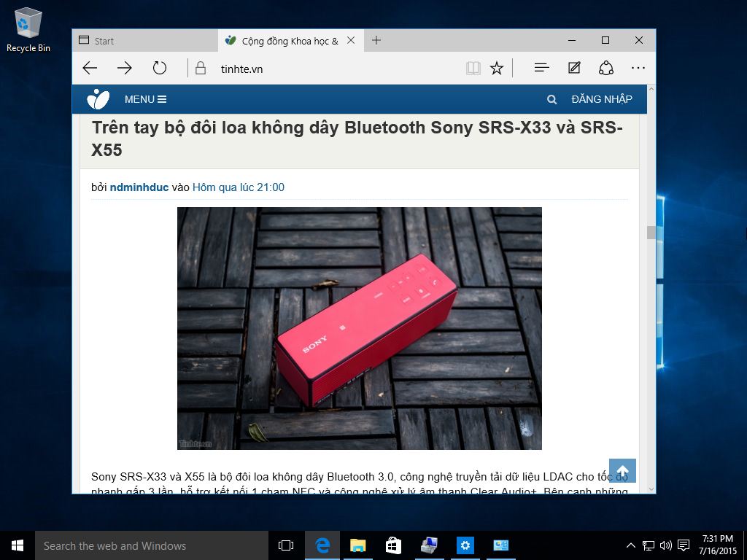747x560 pixels.
Task: Open Task View on taskbar
Action: (x=286, y=545)
